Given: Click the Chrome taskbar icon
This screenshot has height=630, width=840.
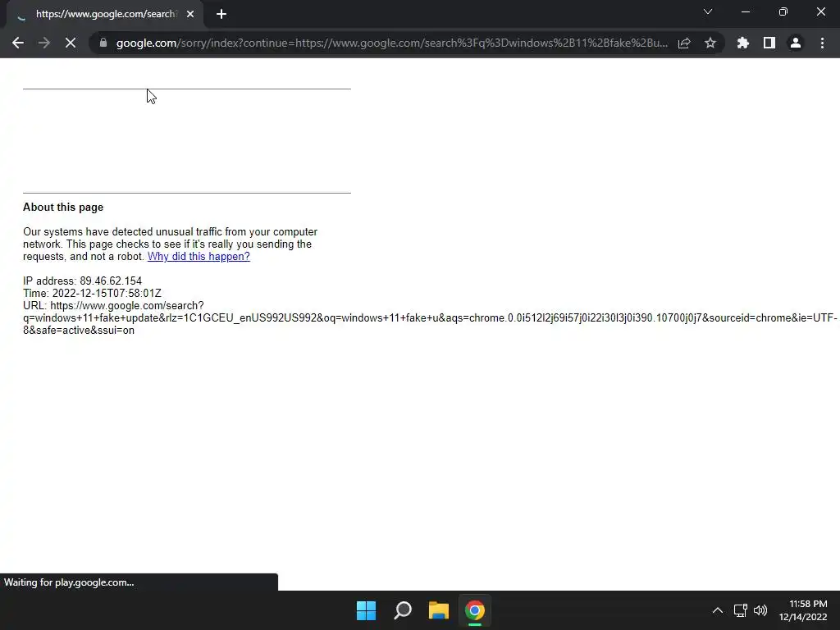Looking at the screenshot, I should 475,610.
